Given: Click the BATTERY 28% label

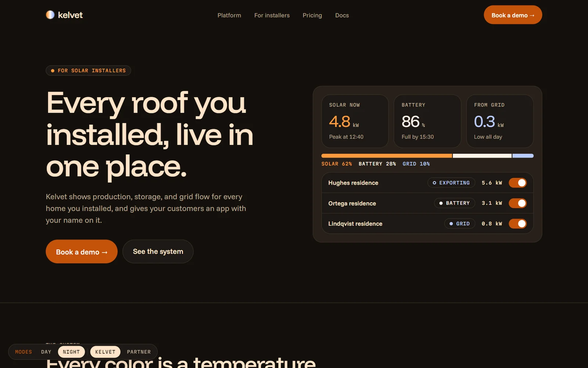Looking at the screenshot, I should [x=377, y=164].
